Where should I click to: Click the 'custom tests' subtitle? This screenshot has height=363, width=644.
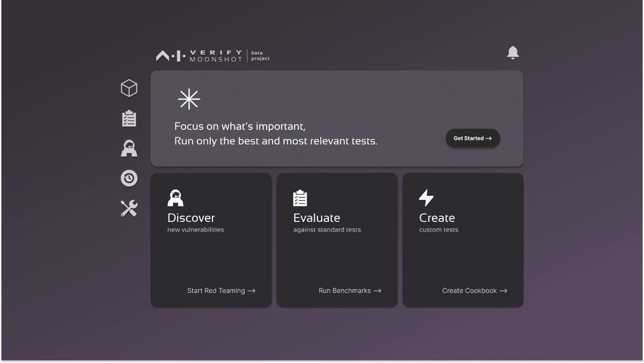coord(439,230)
